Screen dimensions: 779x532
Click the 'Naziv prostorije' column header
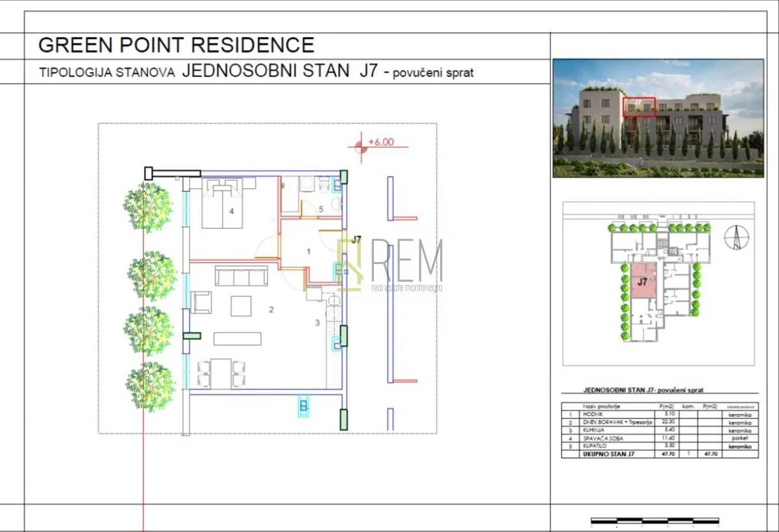pos(601,407)
